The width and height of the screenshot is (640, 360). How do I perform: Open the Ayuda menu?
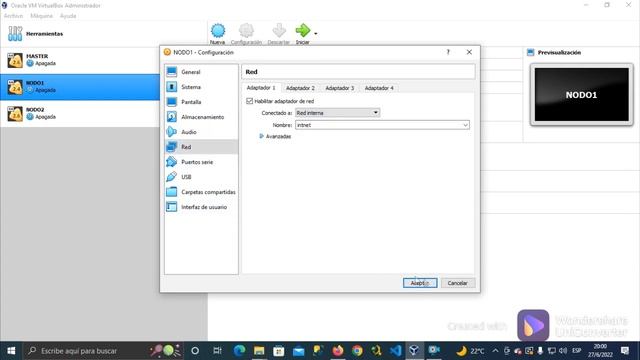click(68, 16)
